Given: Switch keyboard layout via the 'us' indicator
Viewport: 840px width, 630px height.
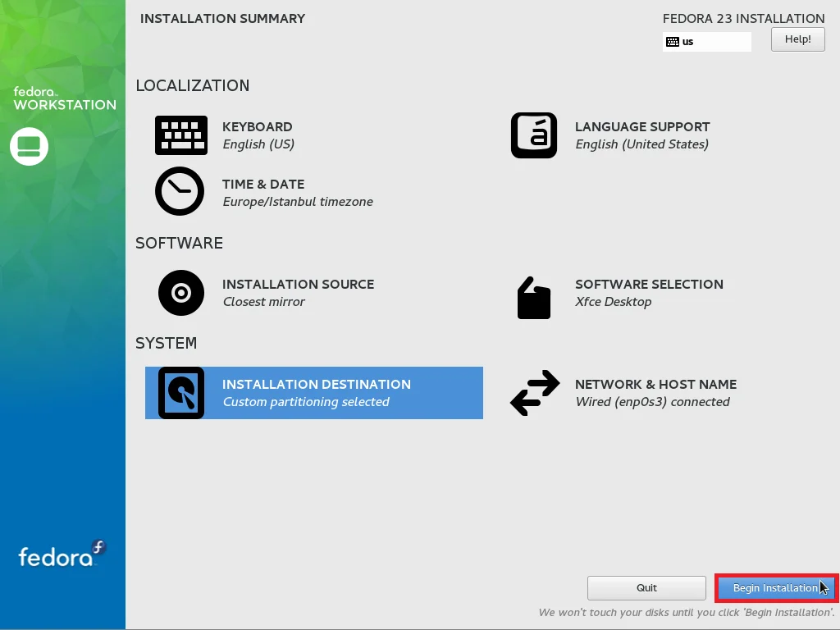Looking at the screenshot, I should pyautogui.click(x=706, y=42).
